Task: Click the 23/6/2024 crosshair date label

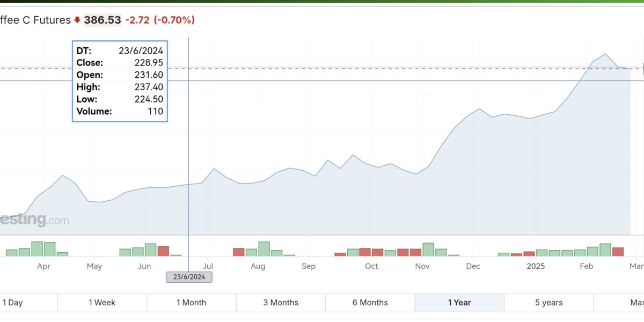Action: (189, 277)
